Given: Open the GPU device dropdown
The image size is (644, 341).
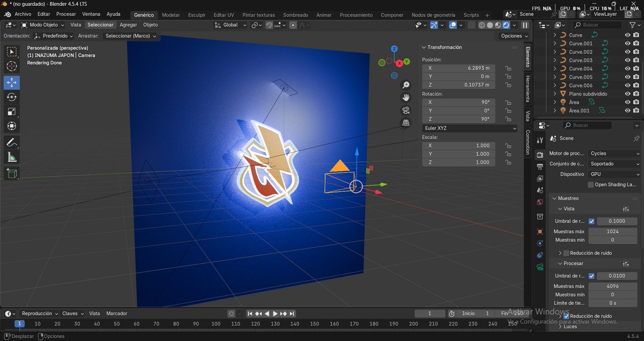Looking at the screenshot, I should pos(614,174).
